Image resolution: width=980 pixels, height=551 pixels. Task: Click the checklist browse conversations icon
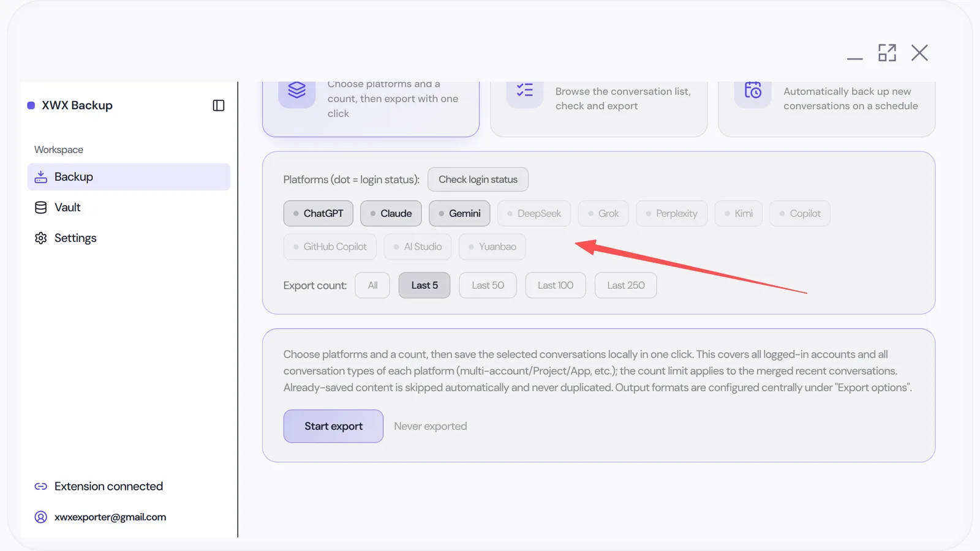coord(525,91)
